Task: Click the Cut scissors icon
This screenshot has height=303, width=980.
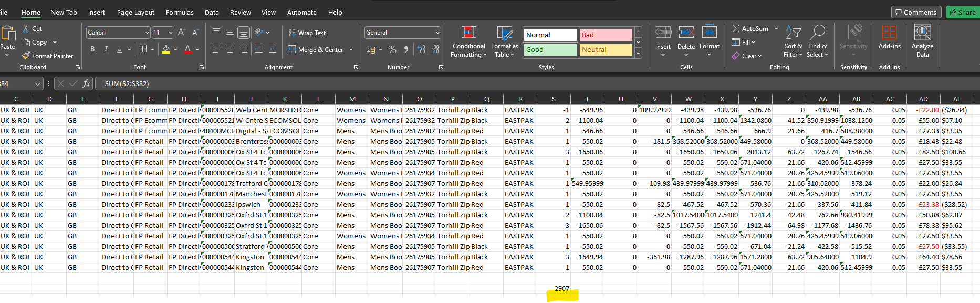Action: (x=26, y=28)
